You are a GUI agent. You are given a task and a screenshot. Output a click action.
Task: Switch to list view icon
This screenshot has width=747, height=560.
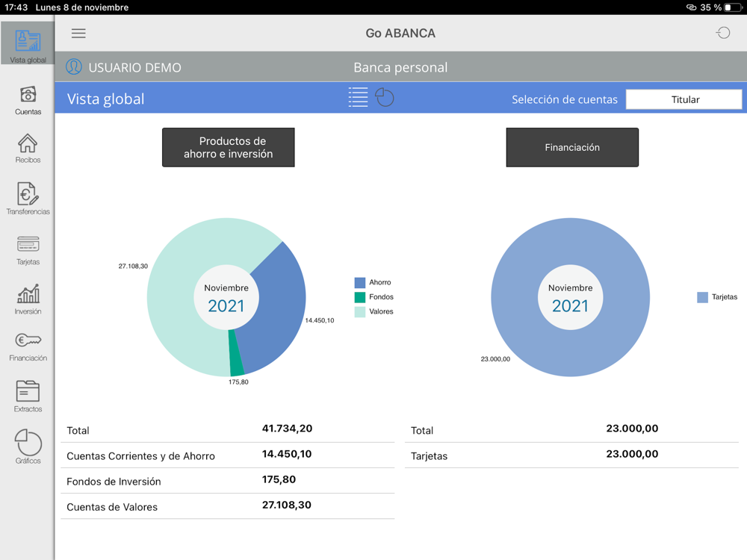(x=358, y=97)
